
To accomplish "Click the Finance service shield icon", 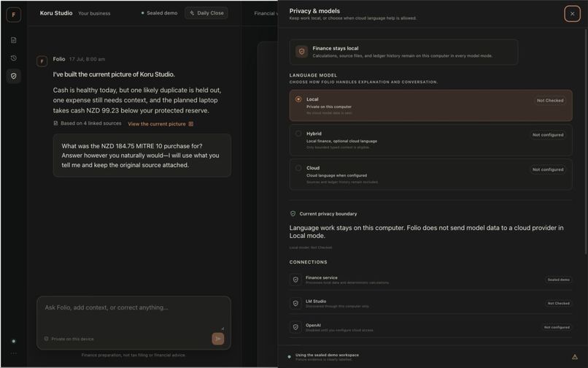I will [295, 280].
